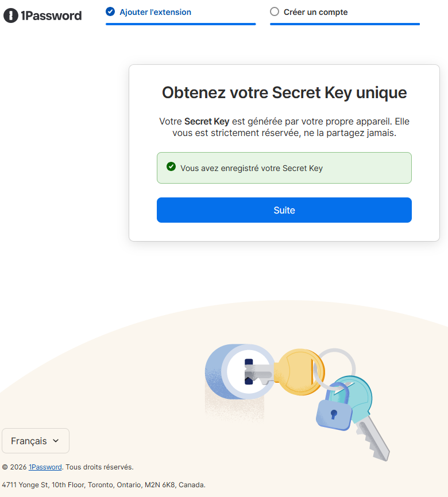The height and width of the screenshot is (497, 448).
Task: Click the 1Password logo icon
Action: [x=9, y=15]
